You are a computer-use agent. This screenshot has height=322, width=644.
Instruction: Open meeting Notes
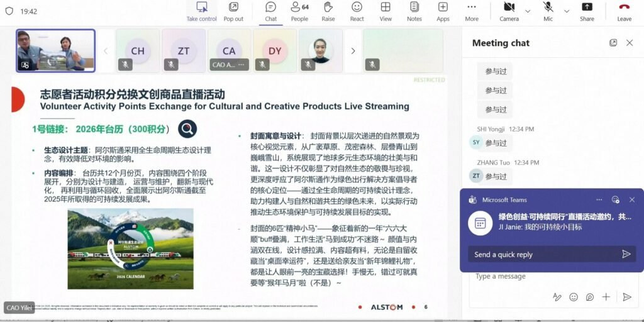point(414,11)
